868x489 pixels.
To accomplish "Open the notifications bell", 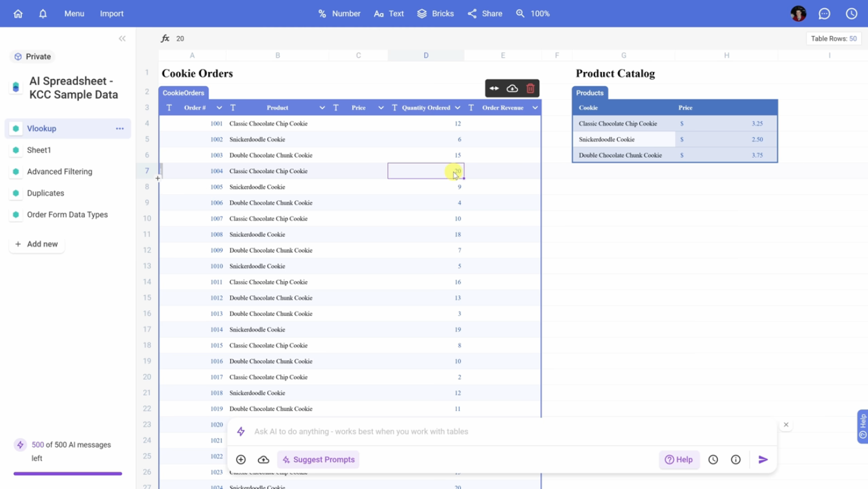I will tap(43, 14).
